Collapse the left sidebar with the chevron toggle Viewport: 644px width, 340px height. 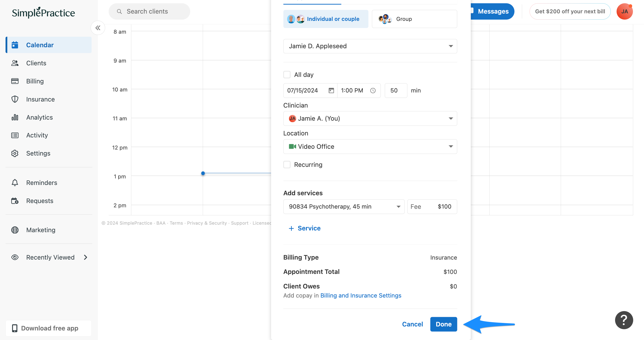pos(98,28)
